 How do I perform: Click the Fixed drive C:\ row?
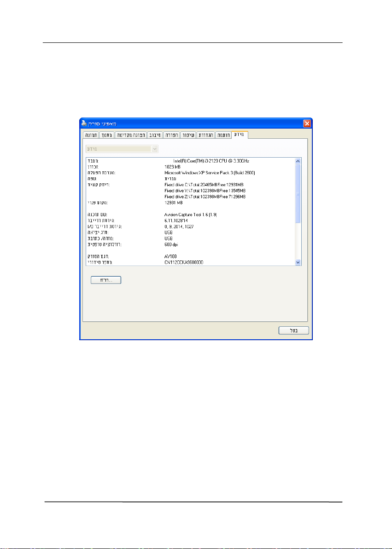pos(204,185)
